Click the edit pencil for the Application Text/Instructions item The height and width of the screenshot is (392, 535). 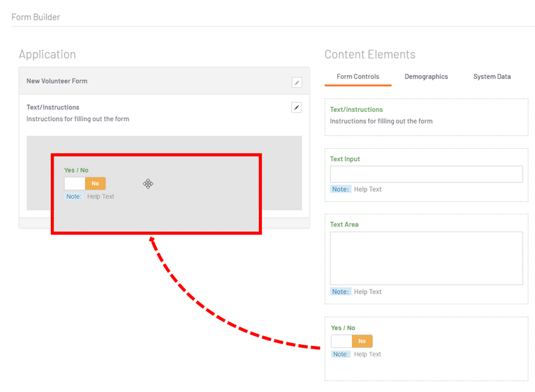pos(296,108)
